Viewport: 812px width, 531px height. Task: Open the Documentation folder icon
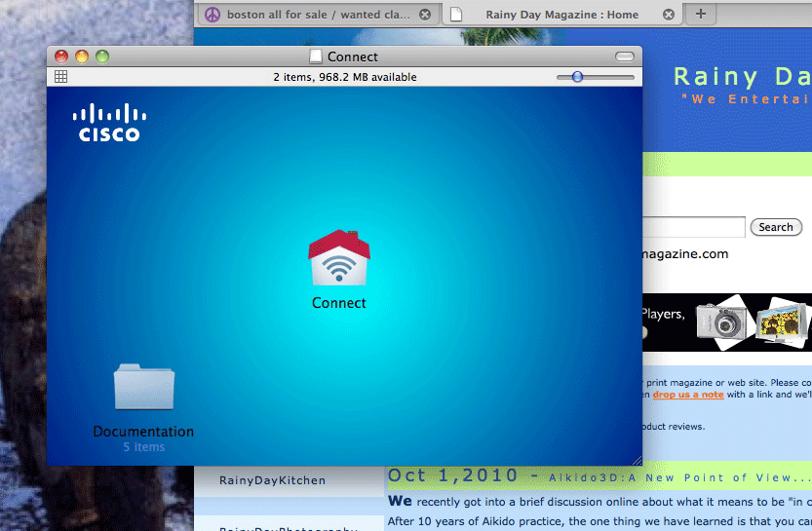pos(144,387)
